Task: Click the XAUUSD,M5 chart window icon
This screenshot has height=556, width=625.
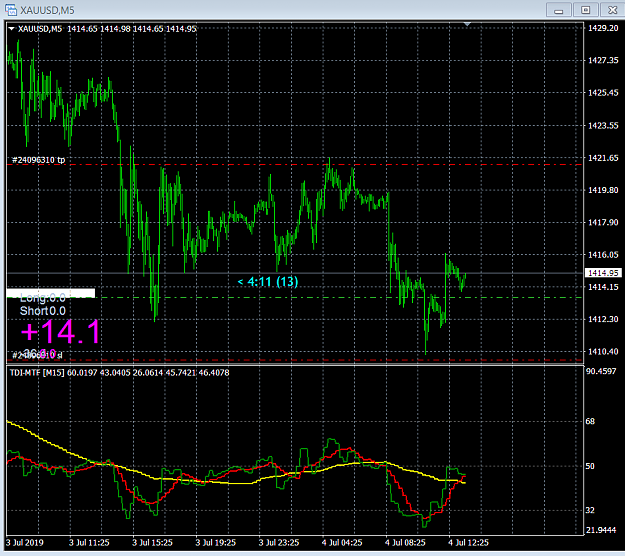Action: tap(10, 10)
